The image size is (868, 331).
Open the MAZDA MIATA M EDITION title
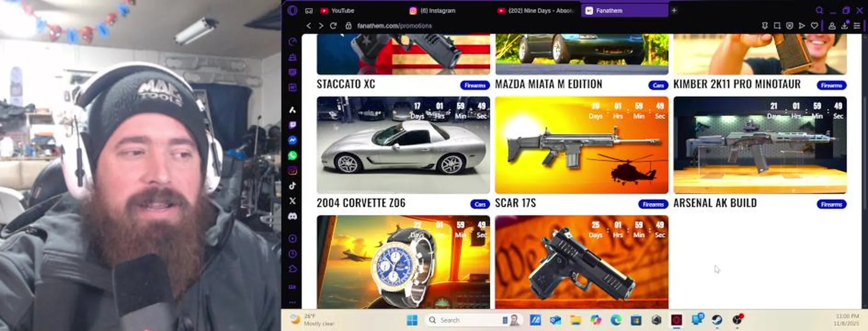[x=548, y=84]
